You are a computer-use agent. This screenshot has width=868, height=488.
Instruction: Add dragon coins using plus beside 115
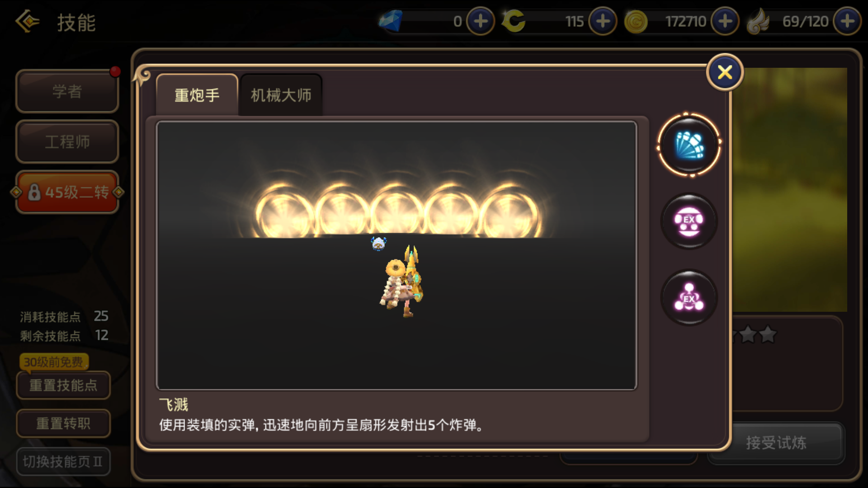(x=603, y=21)
